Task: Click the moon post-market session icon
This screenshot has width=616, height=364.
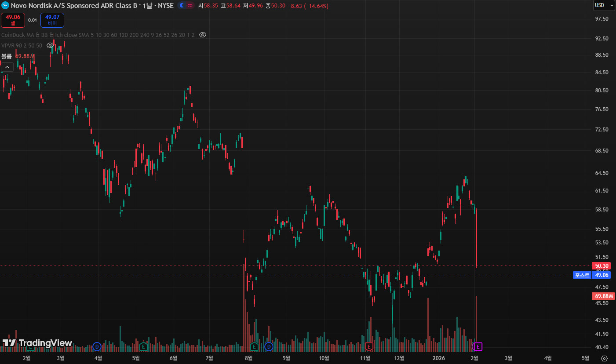Action: tap(181, 6)
